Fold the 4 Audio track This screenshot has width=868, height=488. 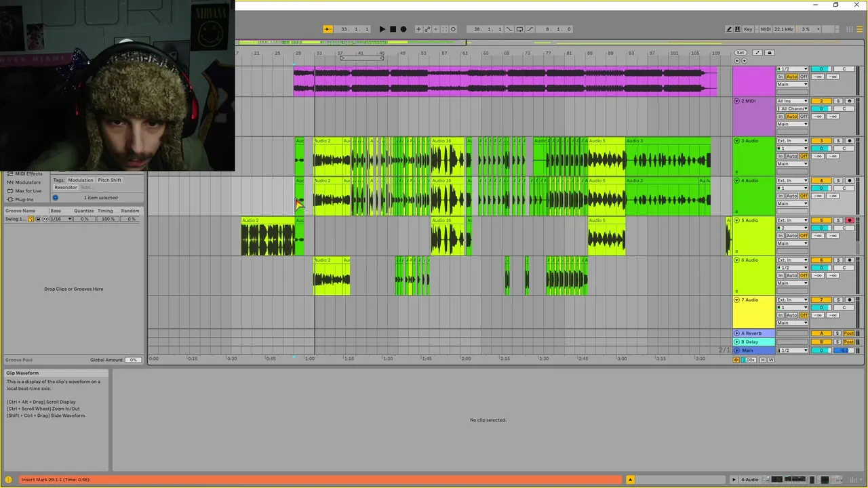click(x=737, y=181)
